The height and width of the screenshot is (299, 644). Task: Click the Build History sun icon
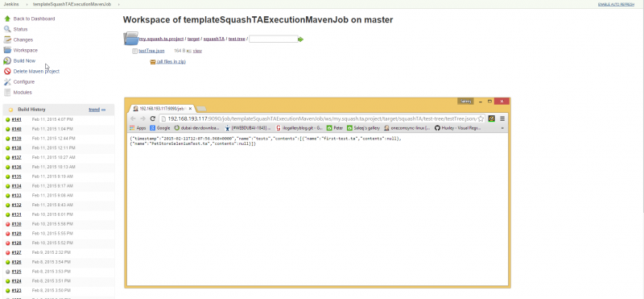pos(10,110)
